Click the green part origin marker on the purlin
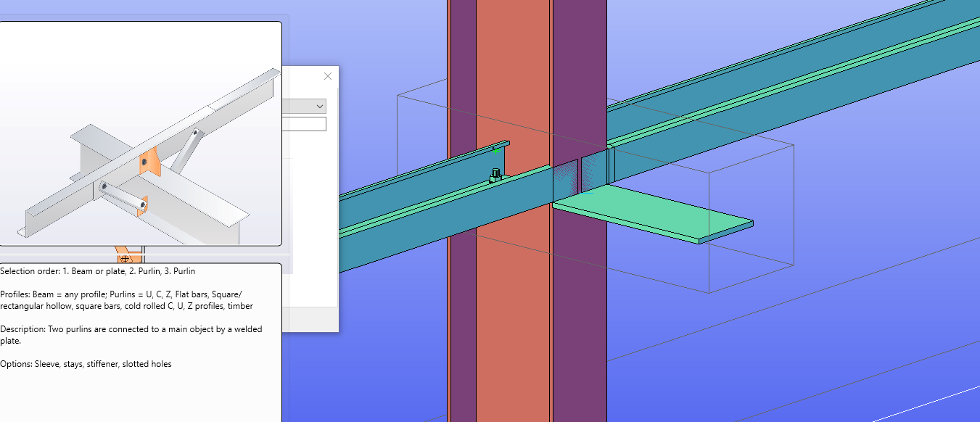This screenshot has height=422, width=980. pyautogui.click(x=495, y=152)
